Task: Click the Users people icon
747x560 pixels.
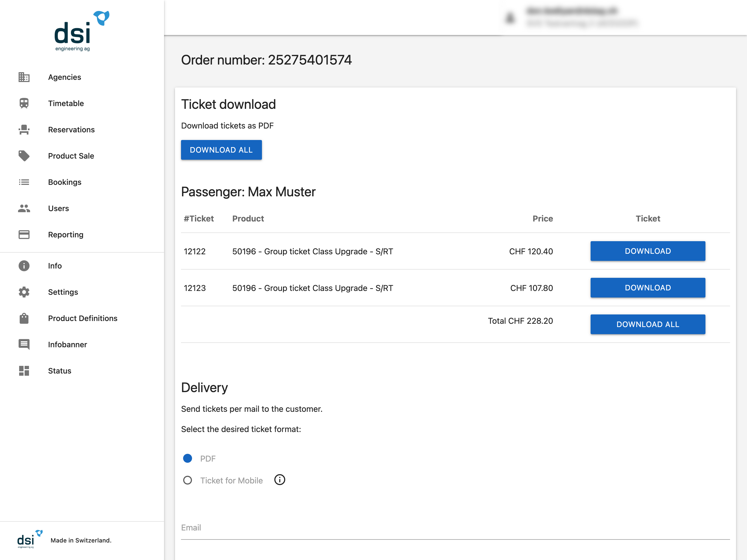Action: (x=24, y=208)
